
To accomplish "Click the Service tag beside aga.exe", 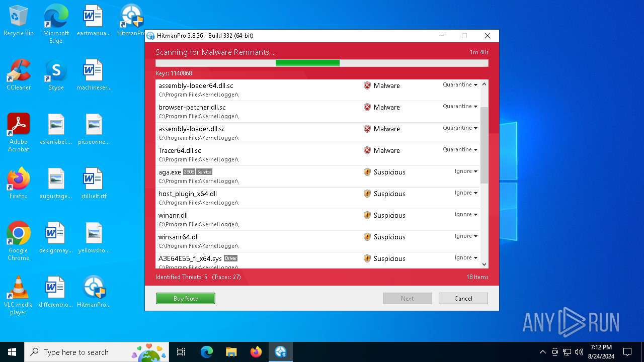I will pyautogui.click(x=204, y=172).
